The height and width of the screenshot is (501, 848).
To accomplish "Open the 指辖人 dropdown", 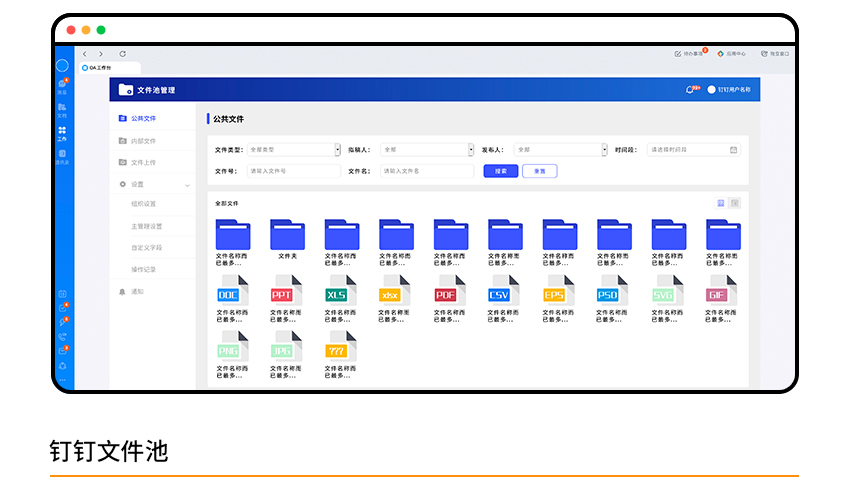I will (427, 150).
